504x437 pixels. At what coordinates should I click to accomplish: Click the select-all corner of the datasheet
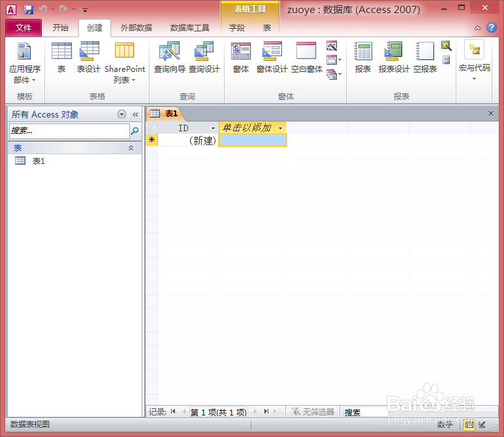click(151, 127)
